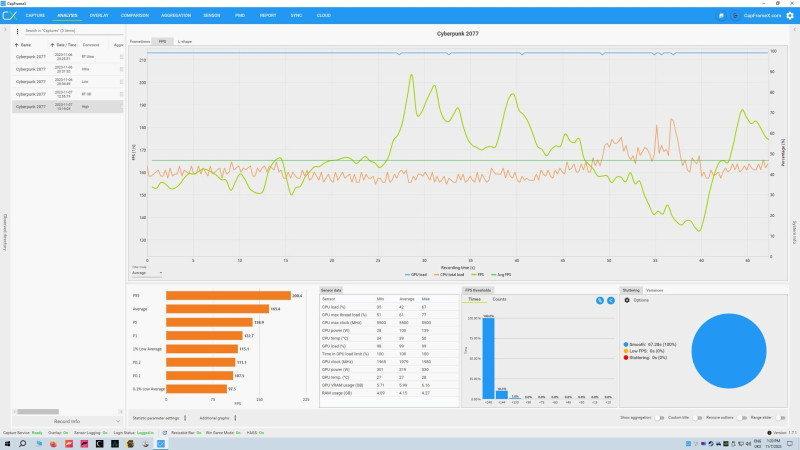
Task: Check aggregation box for RT Ultra capture
Action: tap(121, 57)
